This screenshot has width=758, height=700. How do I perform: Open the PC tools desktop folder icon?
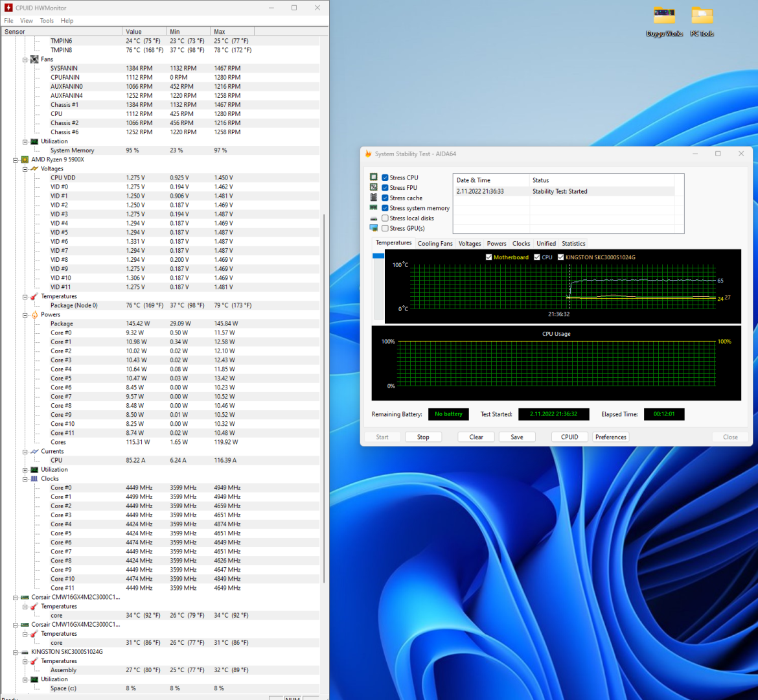coord(702,16)
